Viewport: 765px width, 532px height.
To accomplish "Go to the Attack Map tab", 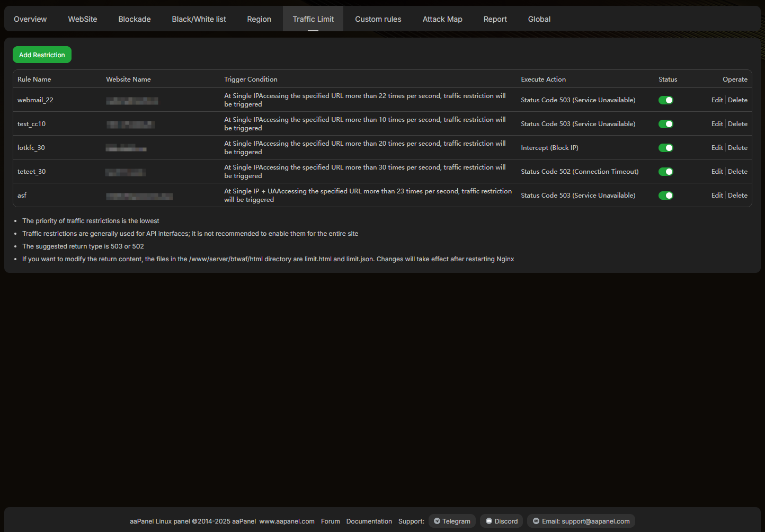I will [442, 19].
